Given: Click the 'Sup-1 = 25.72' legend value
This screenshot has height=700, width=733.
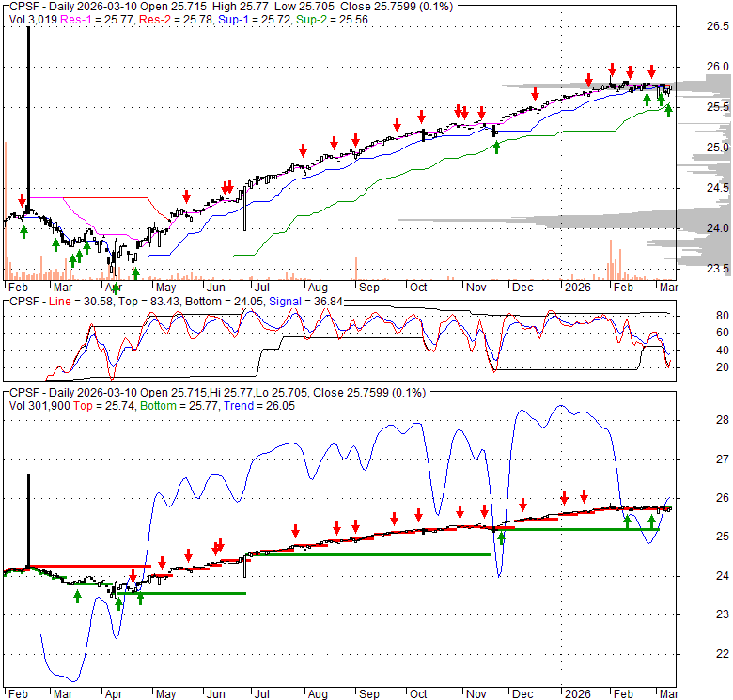Looking at the screenshot, I should (x=256, y=20).
